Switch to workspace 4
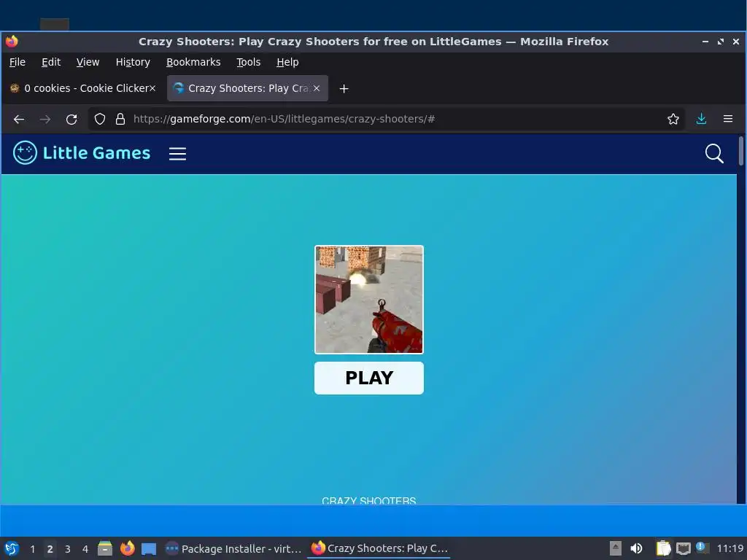 pyautogui.click(x=85, y=549)
